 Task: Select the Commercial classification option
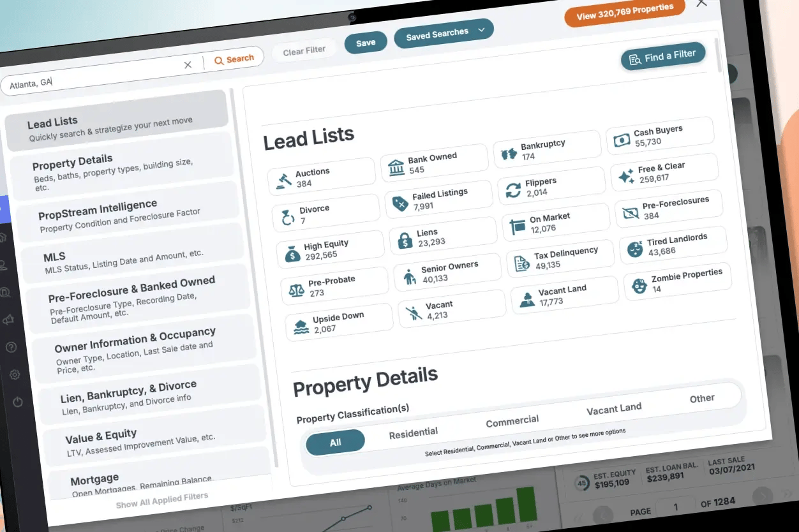click(x=512, y=421)
